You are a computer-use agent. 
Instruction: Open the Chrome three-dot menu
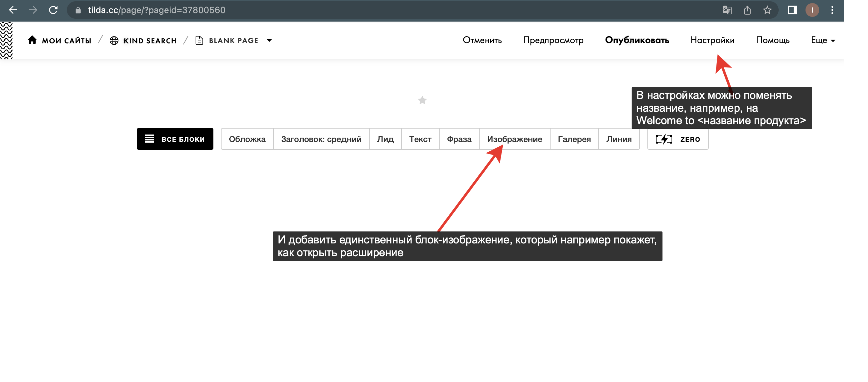pos(832,10)
